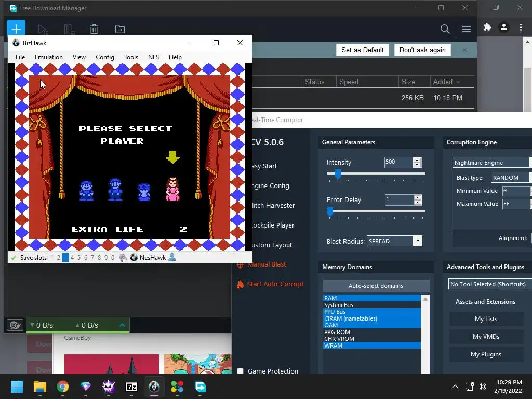Open the browser three-dot menu
Screen dimensions: 532x399
tap(521, 27)
